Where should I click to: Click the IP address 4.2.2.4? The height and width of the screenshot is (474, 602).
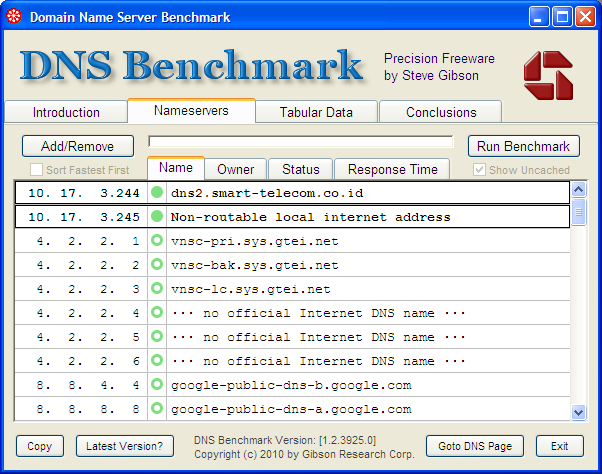tap(88, 313)
